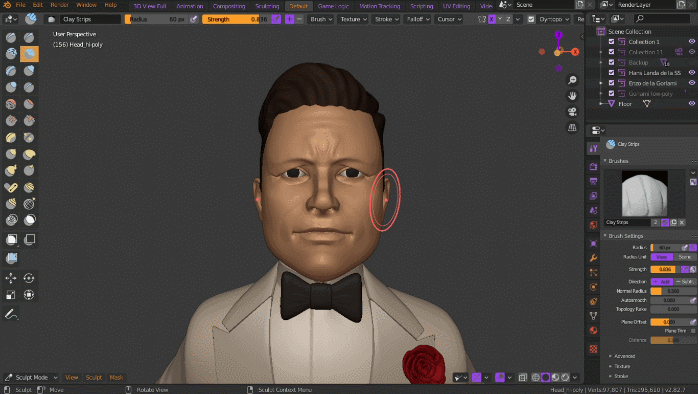Viewport: 698px width, 394px height.
Task: Uncheck Hans Landa de la SS collection checkbox
Action: [611, 73]
